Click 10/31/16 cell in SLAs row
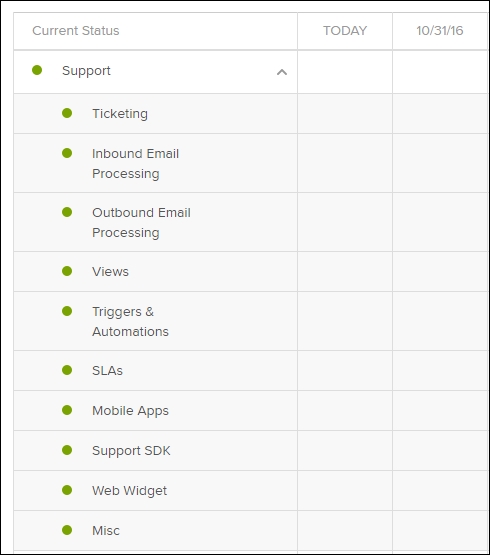 tap(440, 371)
